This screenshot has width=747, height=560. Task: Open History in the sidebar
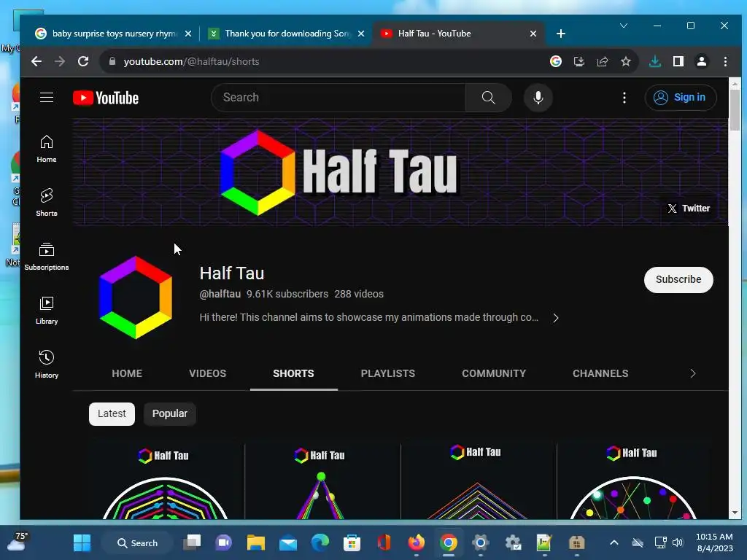pyautogui.click(x=46, y=365)
